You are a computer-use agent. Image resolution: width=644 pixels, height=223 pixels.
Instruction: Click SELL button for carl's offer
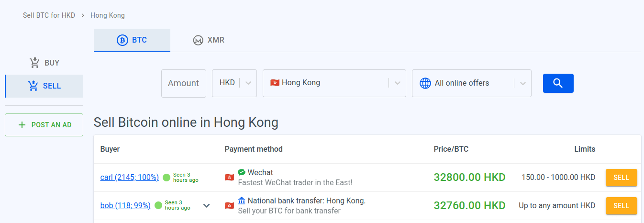pos(622,178)
